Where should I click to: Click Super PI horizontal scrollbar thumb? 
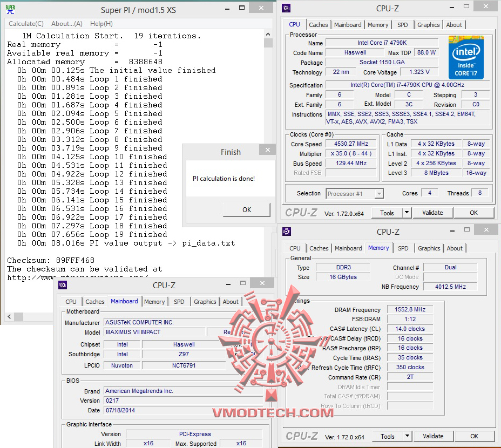pos(18,317)
